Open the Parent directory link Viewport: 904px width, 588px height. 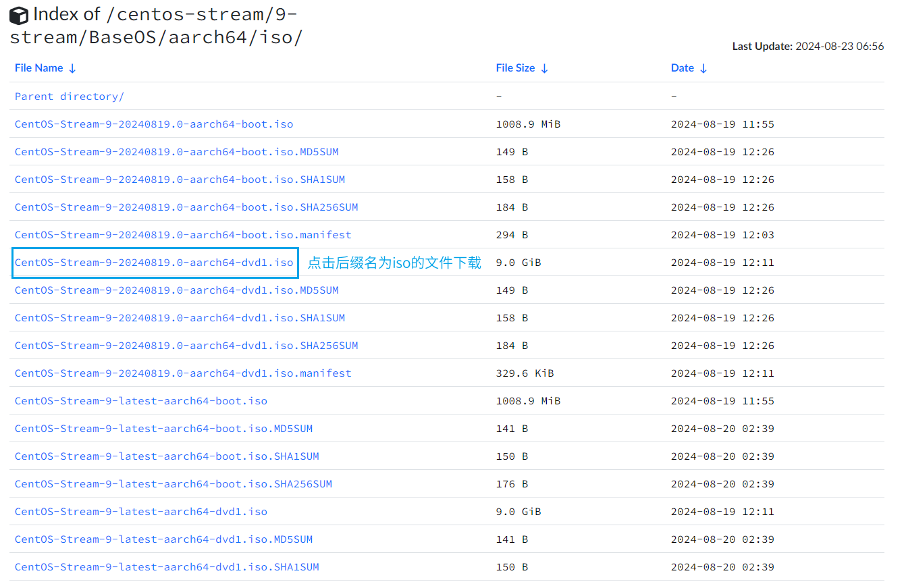tap(69, 97)
